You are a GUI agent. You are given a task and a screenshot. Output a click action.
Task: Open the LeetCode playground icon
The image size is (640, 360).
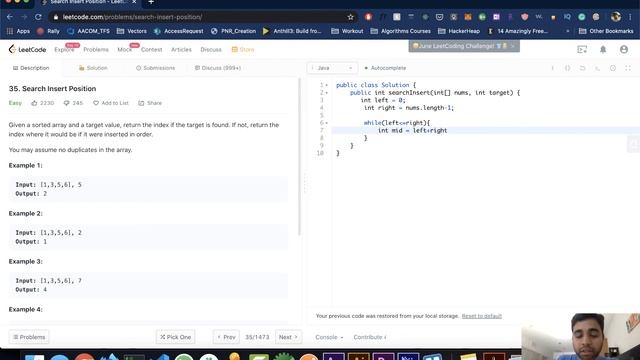582,49
